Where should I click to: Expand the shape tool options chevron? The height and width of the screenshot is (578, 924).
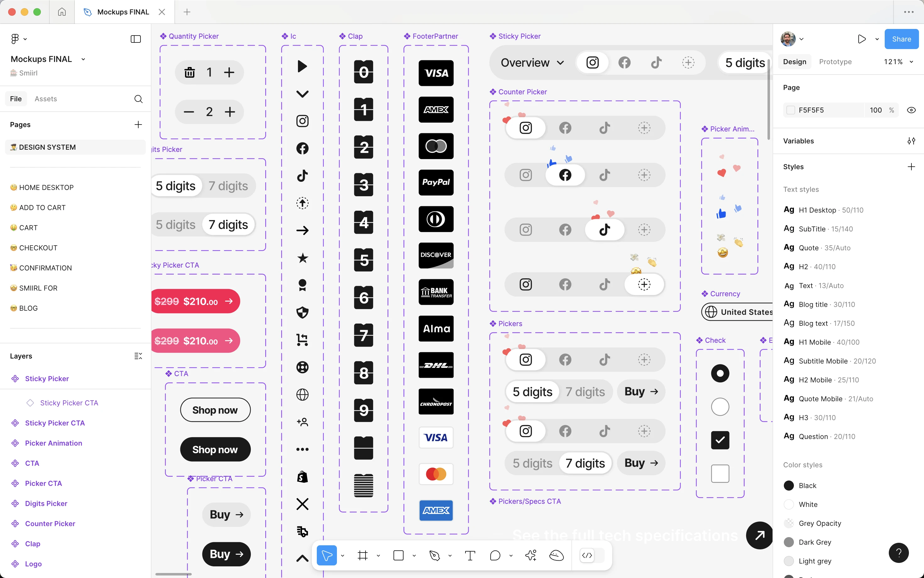[414, 555]
